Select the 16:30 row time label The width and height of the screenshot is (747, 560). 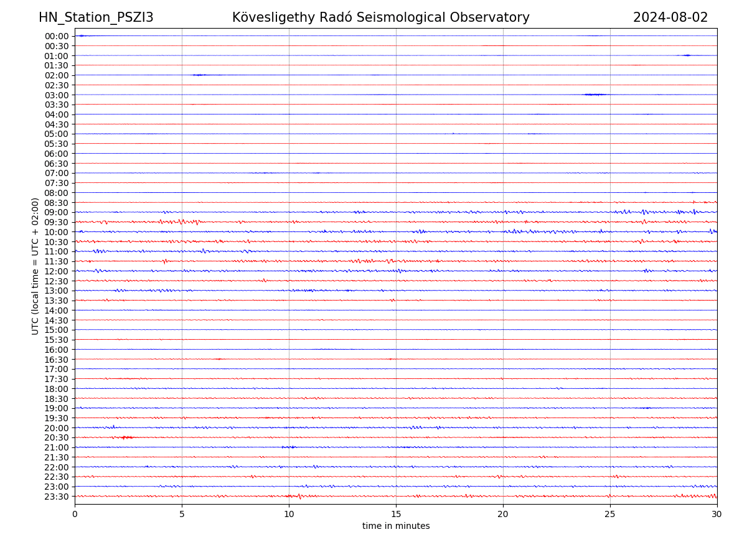[x=56, y=360]
